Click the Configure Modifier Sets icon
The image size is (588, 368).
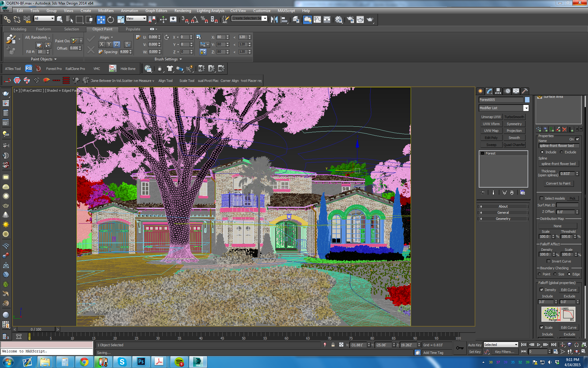click(523, 193)
